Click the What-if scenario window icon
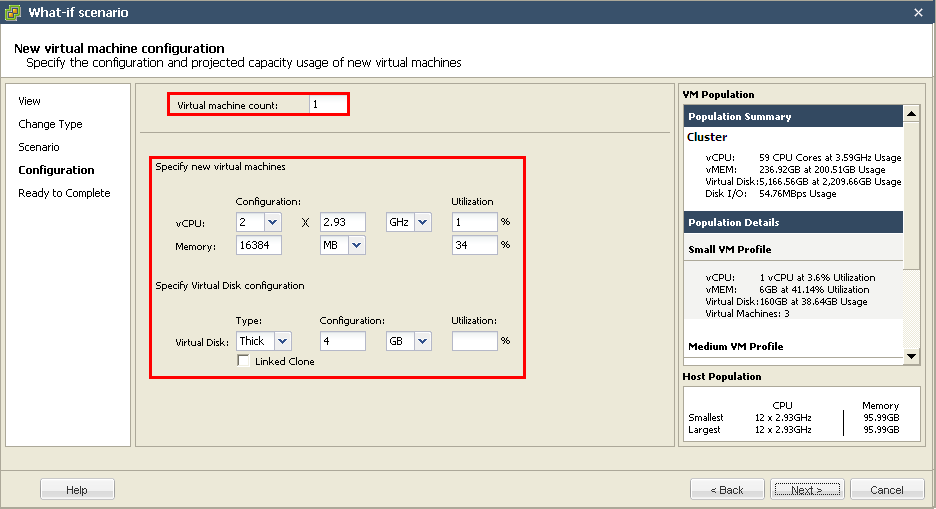This screenshot has height=509, width=936. point(13,12)
